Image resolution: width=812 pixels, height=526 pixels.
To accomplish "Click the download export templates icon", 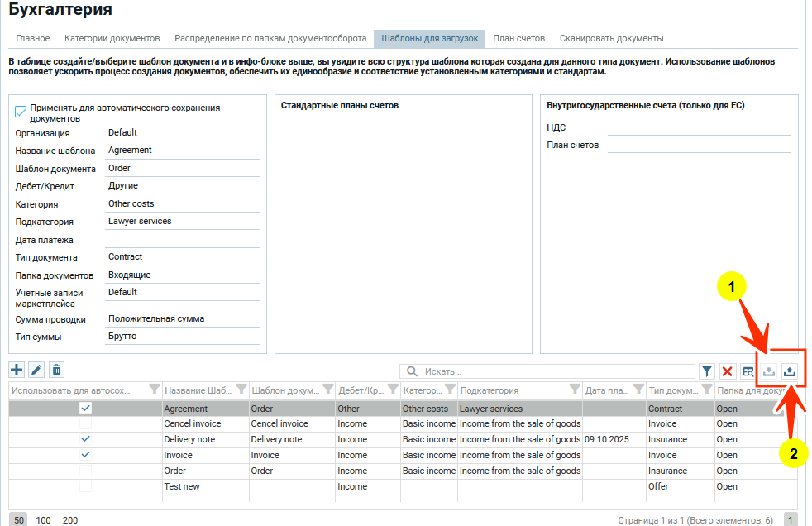I will pos(769,372).
